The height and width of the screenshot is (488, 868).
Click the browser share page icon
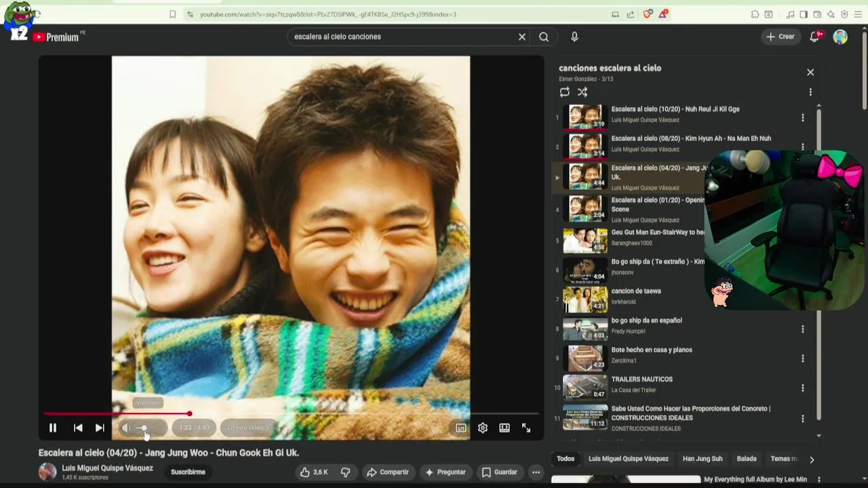[631, 14]
